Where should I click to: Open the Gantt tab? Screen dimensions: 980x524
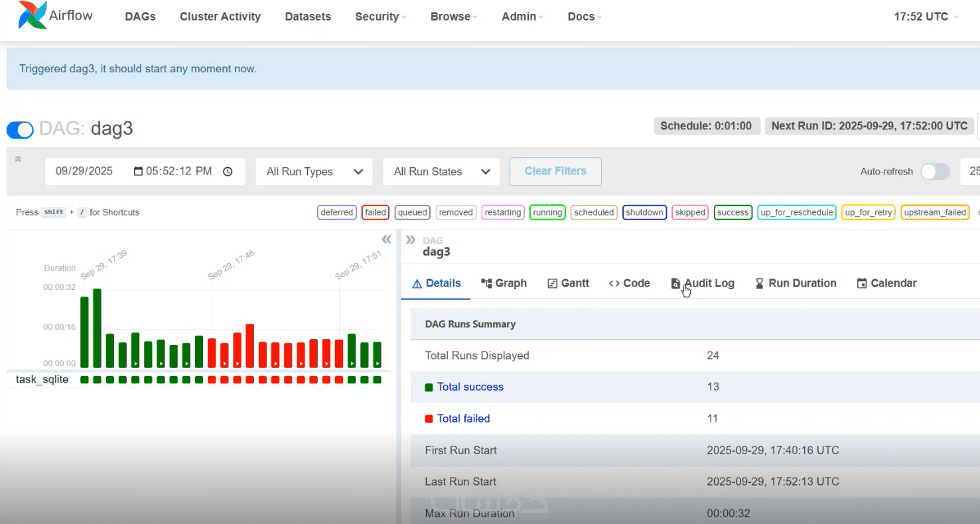click(x=568, y=283)
